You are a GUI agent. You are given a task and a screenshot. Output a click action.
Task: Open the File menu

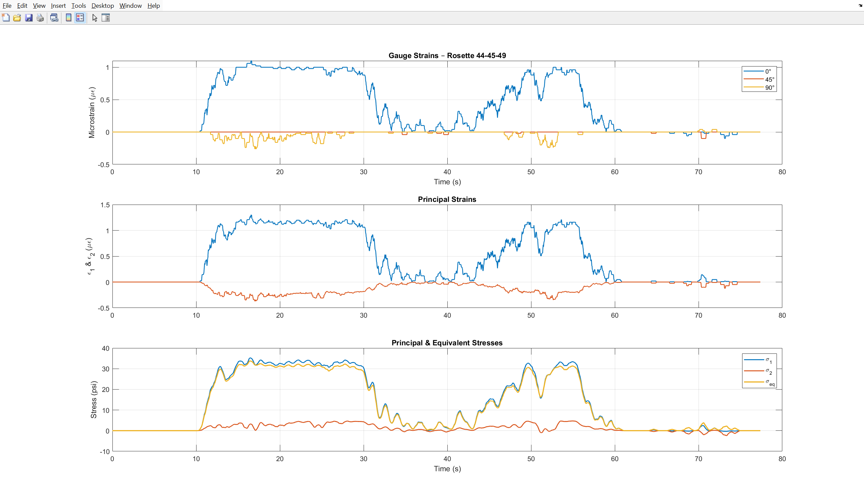pyautogui.click(x=7, y=5)
